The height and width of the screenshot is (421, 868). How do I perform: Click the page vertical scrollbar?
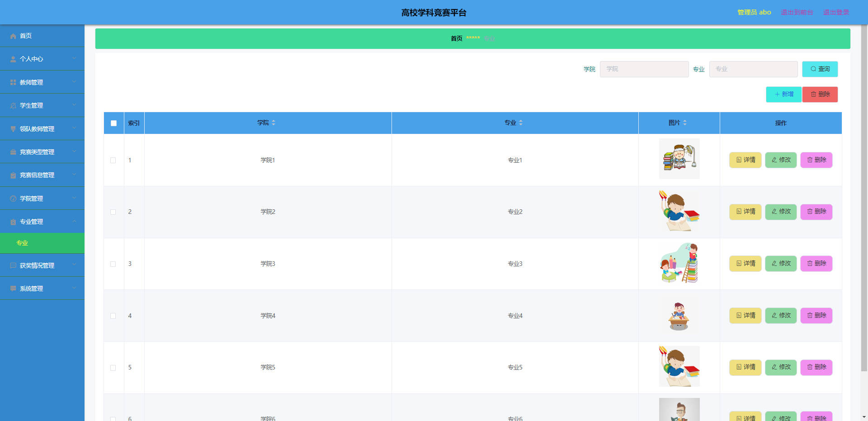click(864, 199)
